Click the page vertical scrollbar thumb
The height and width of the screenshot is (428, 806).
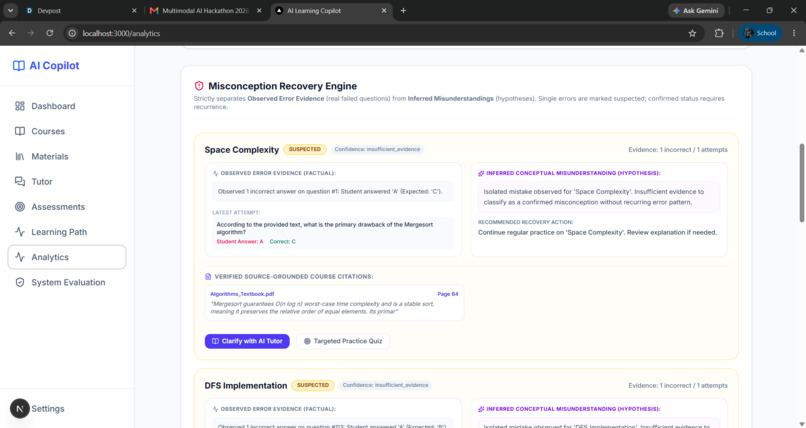[802, 182]
